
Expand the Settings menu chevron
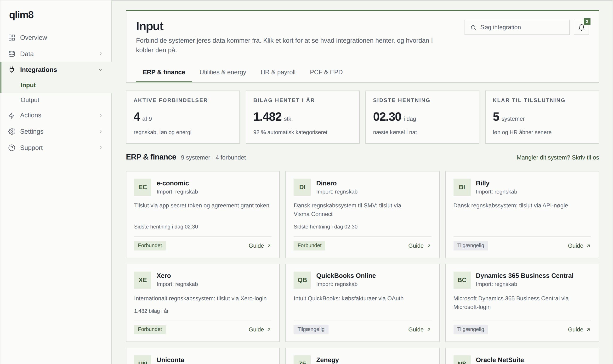101,132
